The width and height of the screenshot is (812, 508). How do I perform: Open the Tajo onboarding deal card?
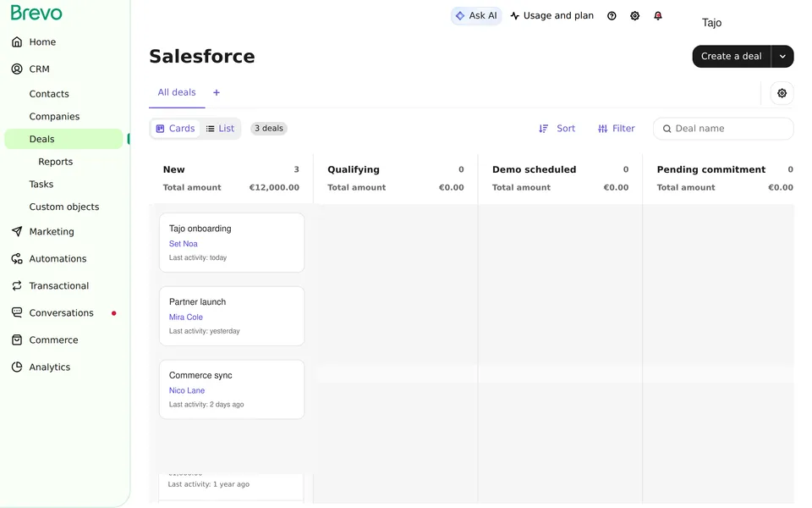(x=232, y=243)
